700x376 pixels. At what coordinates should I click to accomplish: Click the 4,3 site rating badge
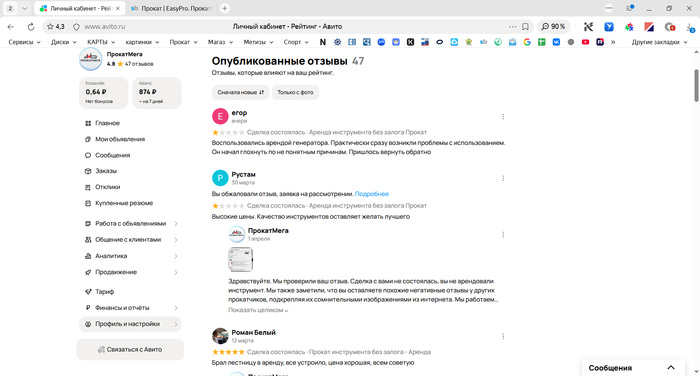point(56,27)
